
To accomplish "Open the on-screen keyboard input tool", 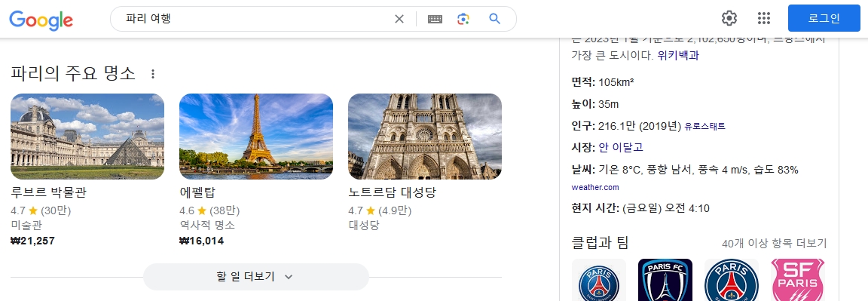I will click(x=435, y=20).
